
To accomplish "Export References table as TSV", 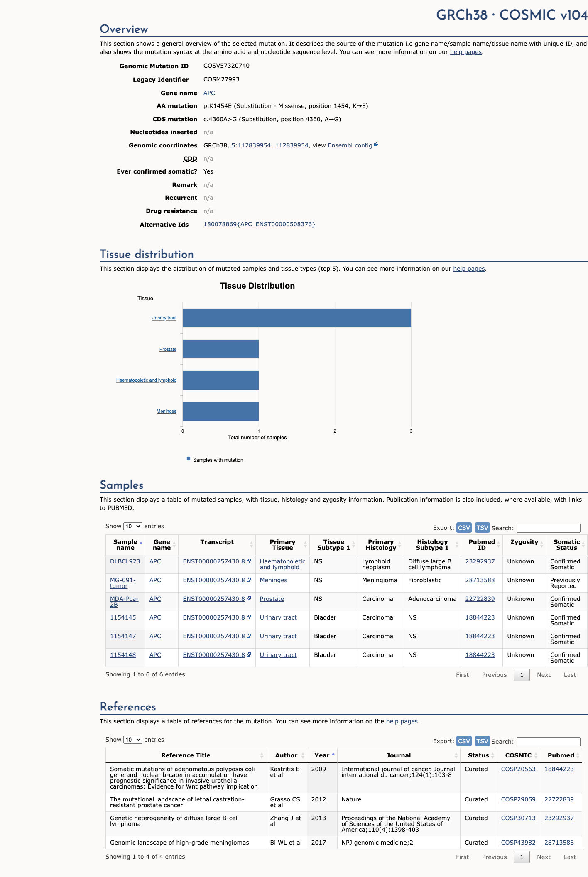I will [x=482, y=741].
